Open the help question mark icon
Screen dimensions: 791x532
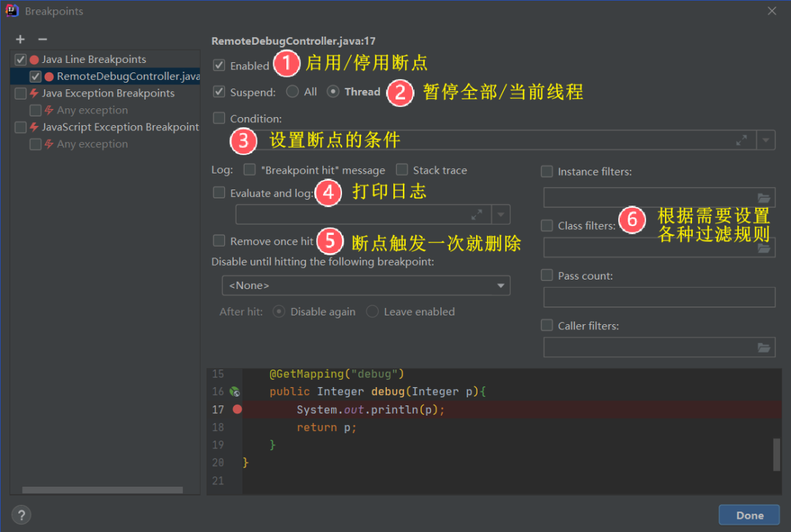(x=21, y=514)
